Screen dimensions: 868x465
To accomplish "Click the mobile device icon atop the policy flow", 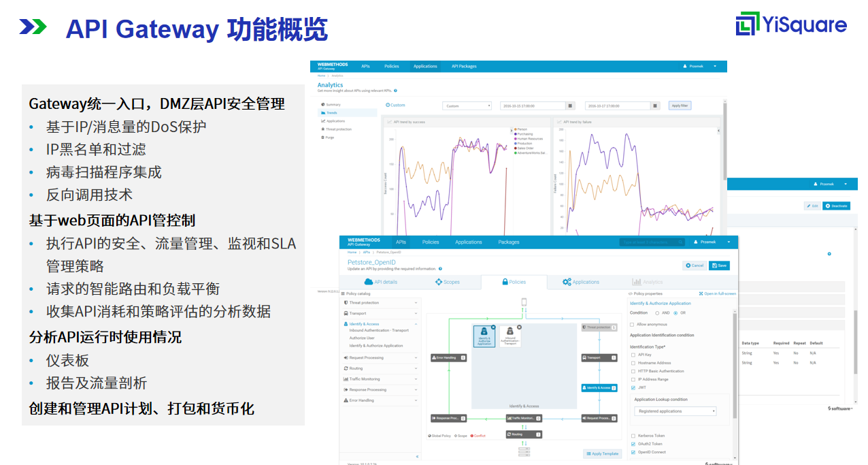I will (524, 302).
